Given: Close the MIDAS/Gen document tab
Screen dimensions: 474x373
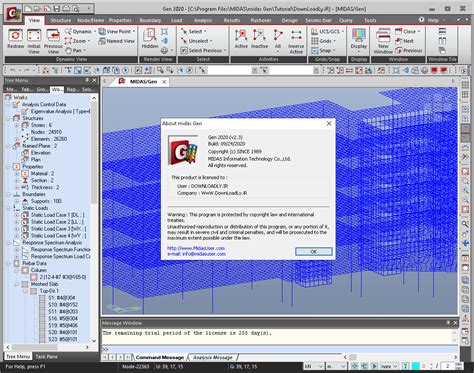Looking at the screenshot, I should tap(164, 82).
